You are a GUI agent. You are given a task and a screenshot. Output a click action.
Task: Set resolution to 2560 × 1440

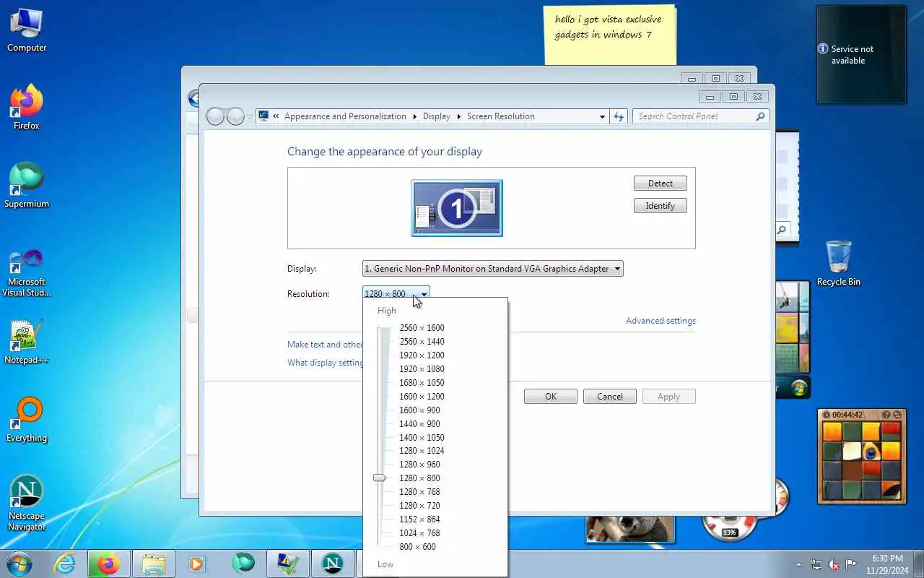pos(422,342)
